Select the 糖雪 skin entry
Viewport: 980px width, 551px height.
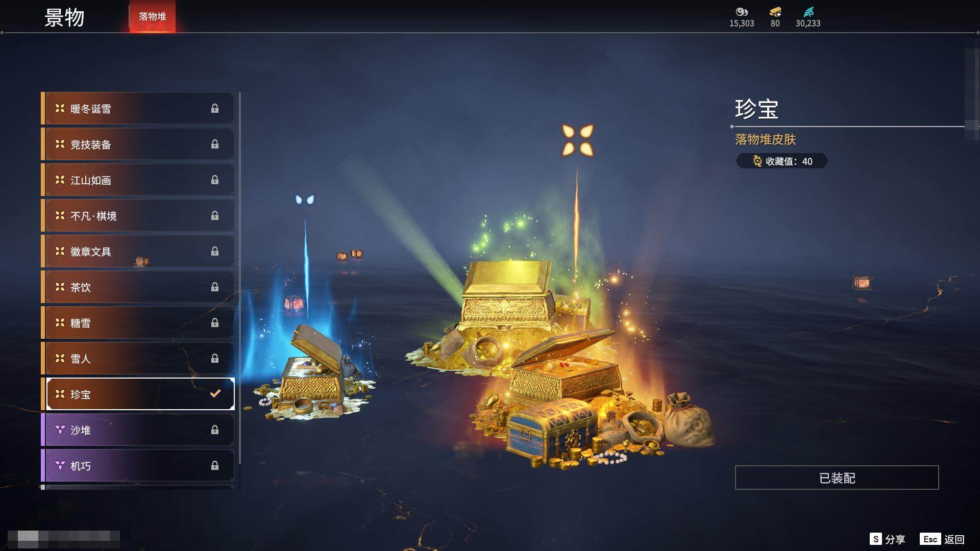coord(138,323)
